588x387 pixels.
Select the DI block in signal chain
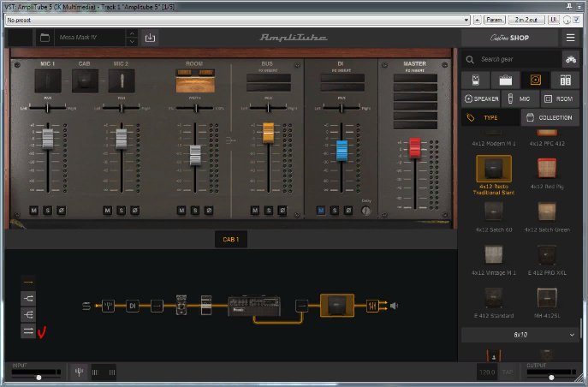(x=133, y=306)
